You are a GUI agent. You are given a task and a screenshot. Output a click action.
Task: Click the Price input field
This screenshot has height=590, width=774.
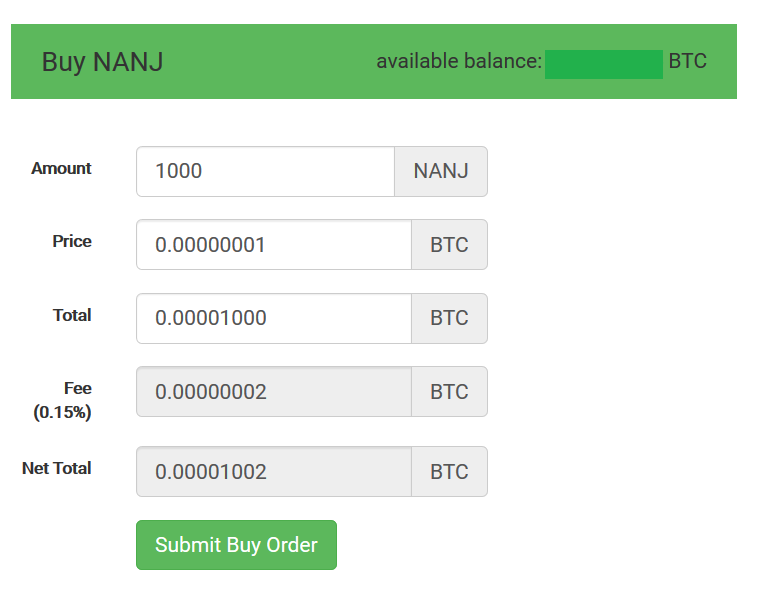pos(274,244)
